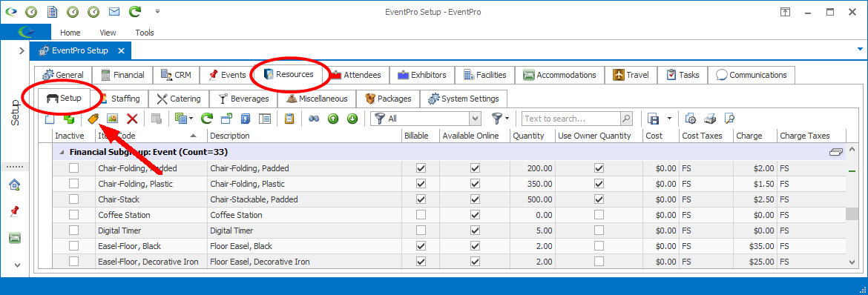Toggle Inactive checkbox for Chair-Folding, Padded
This screenshot has height=295, width=868.
[x=73, y=168]
